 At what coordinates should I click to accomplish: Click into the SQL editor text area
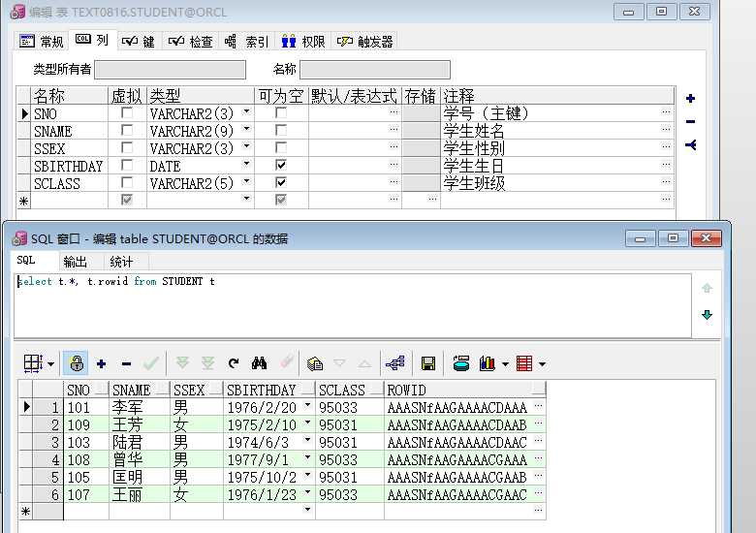coord(353,306)
